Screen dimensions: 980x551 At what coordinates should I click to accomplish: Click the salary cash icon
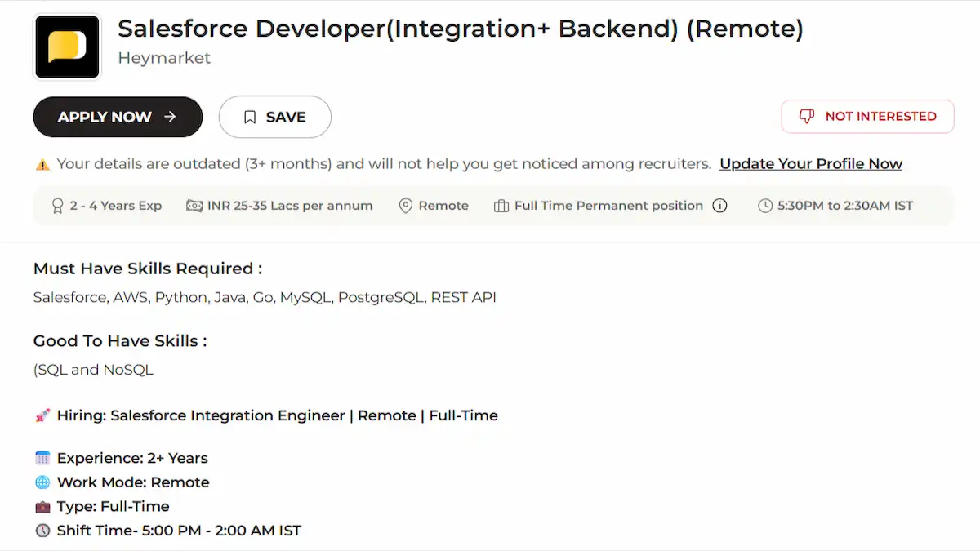[x=194, y=206]
